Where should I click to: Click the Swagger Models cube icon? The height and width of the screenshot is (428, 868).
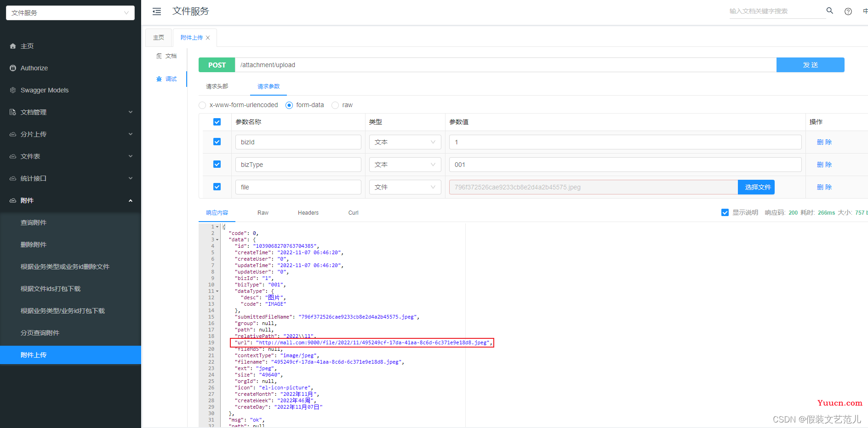pyautogui.click(x=13, y=90)
